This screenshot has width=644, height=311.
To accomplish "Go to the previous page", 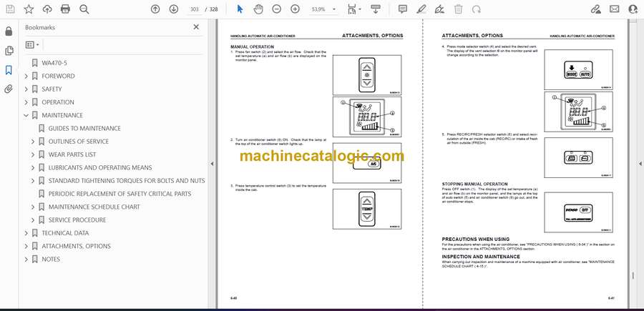I will [x=155, y=9].
